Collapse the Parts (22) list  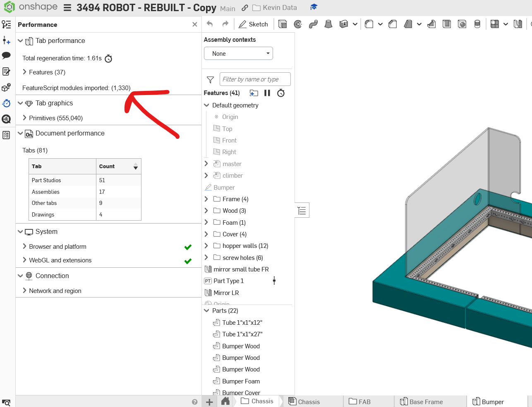pyautogui.click(x=206, y=311)
